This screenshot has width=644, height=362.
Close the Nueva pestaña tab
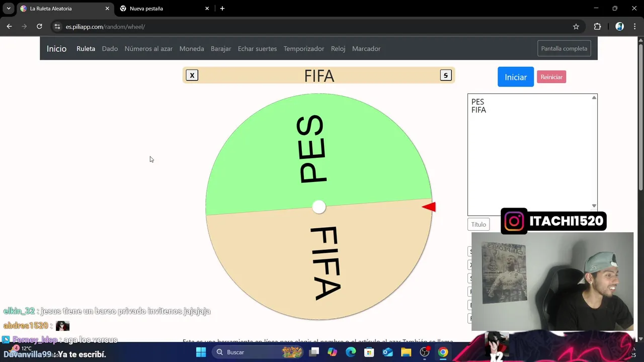[207, 9]
